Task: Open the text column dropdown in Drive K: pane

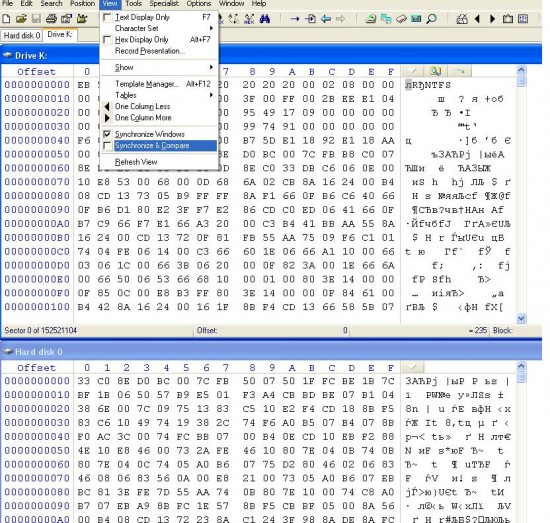Action: coord(412,71)
